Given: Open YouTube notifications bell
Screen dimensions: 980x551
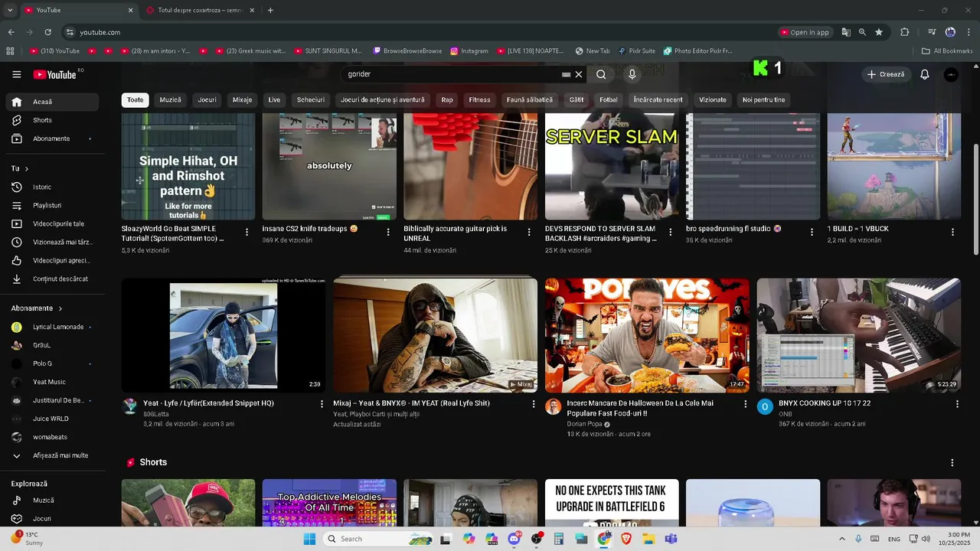Looking at the screenshot, I should [925, 74].
